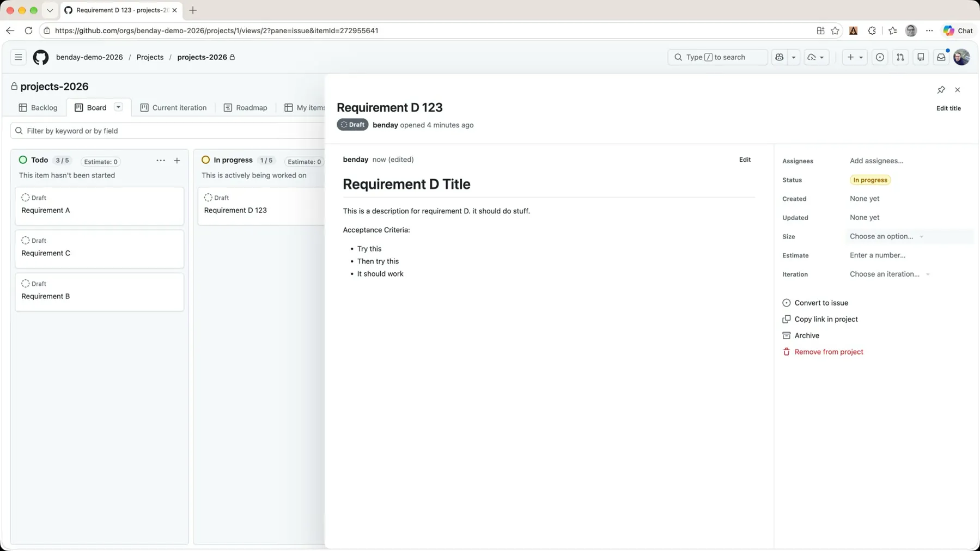Open the create new plus dropdown

click(x=854, y=57)
